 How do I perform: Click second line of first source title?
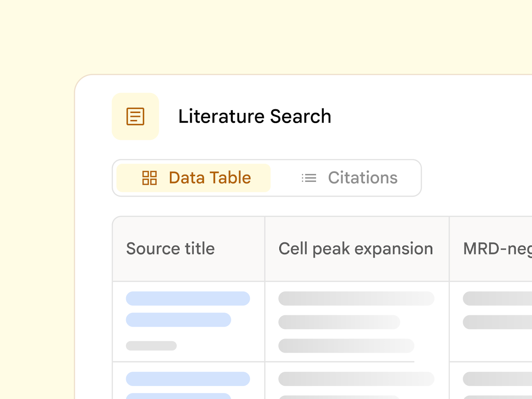178,320
